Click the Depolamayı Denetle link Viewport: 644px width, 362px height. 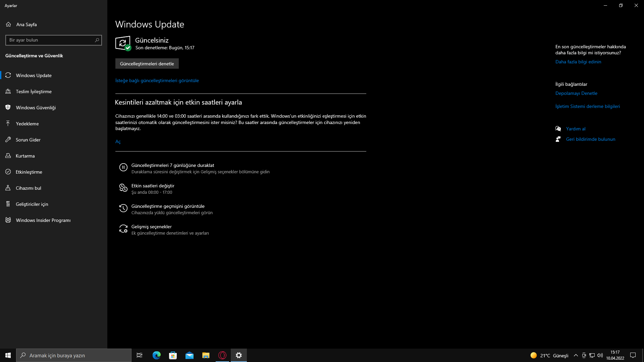(576, 93)
